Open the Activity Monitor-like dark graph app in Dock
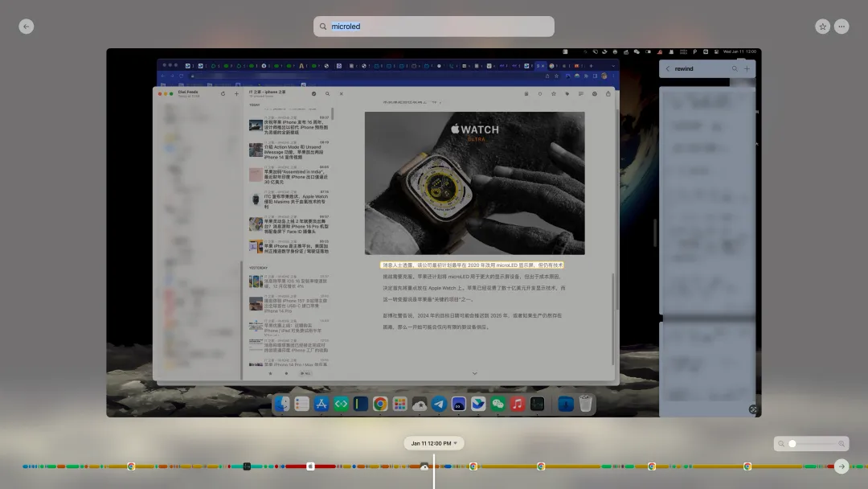The image size is (868, 489). [537, 404]
